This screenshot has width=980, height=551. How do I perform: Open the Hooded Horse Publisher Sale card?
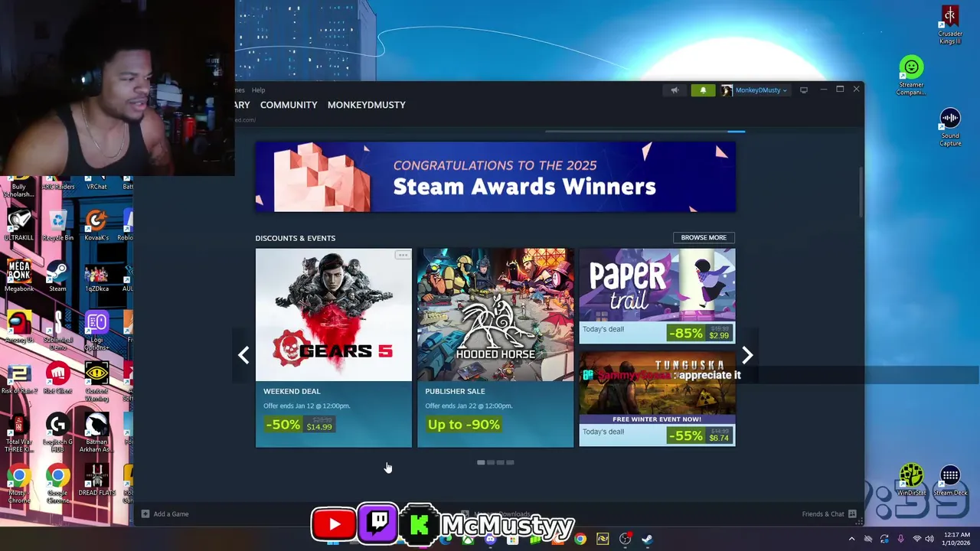point(495,347)
